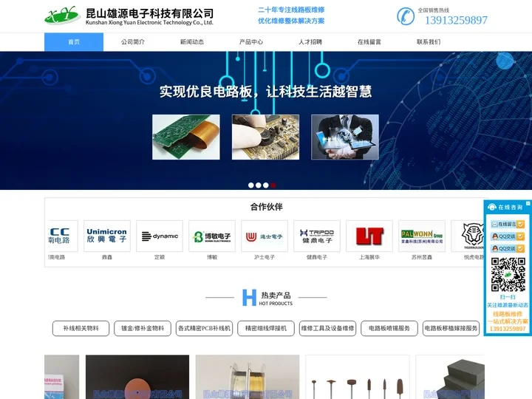
Task: Filter by 维修工具及设备维修 category
Action: [328, 328]
